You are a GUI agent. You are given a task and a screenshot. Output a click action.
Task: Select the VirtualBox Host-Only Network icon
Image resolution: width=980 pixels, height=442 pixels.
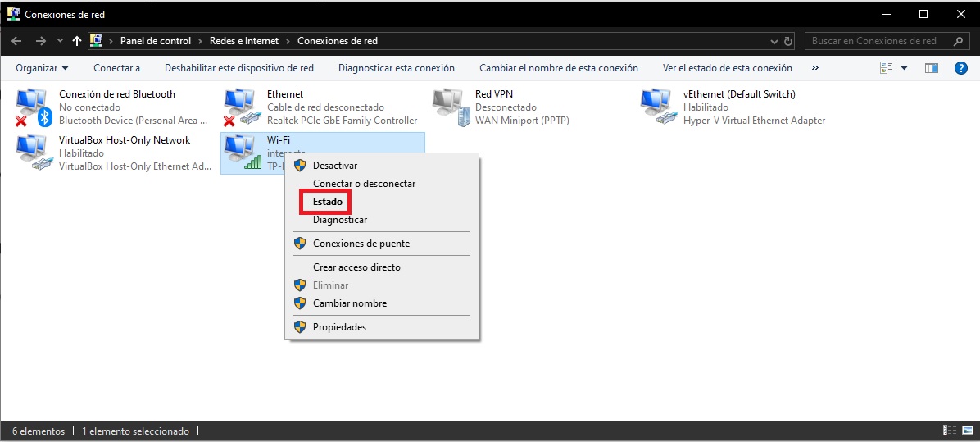pos(34,153)
